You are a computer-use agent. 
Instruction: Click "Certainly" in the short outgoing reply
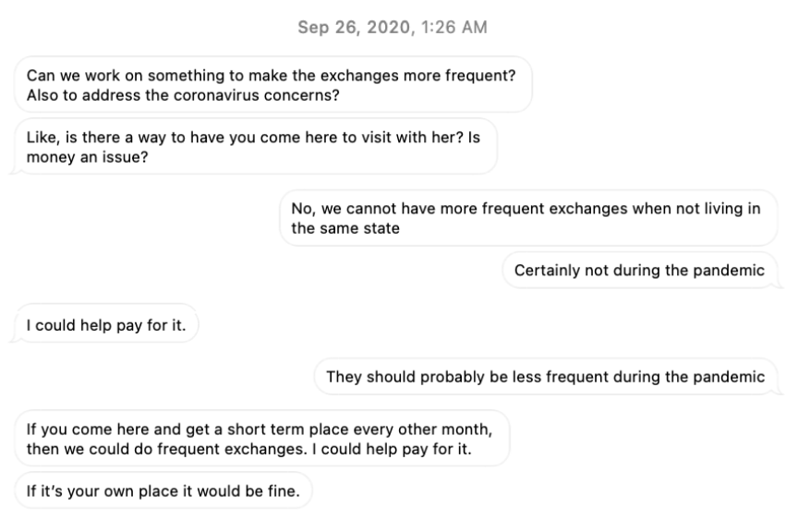pyautogui.click(x=547, y=271)
